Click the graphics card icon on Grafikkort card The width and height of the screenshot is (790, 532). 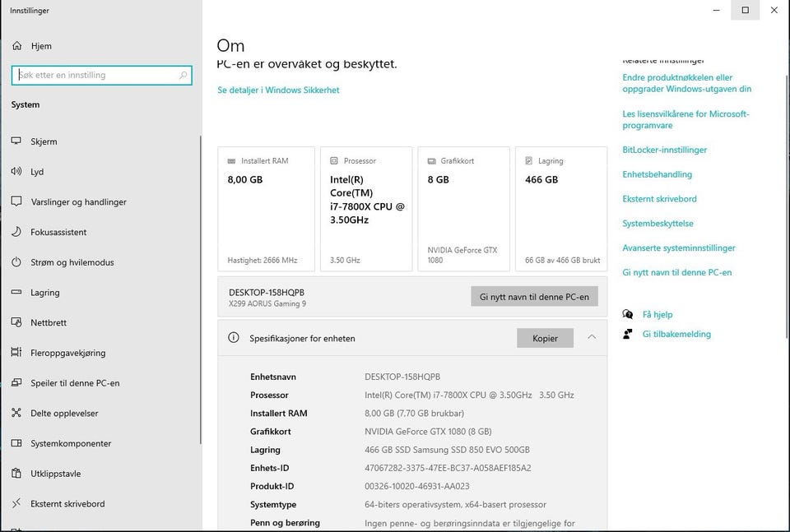[x=432, y=161]
